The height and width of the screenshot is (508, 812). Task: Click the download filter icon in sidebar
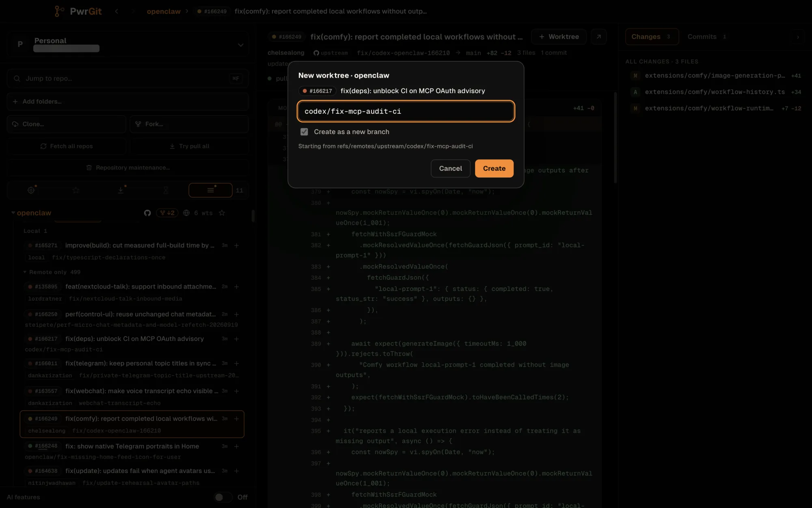tap(121, 190)
